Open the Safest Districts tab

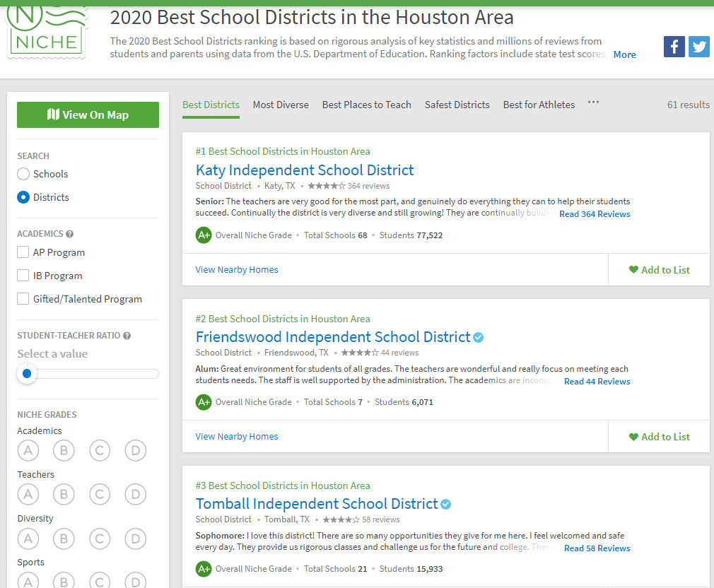[457, 105]
